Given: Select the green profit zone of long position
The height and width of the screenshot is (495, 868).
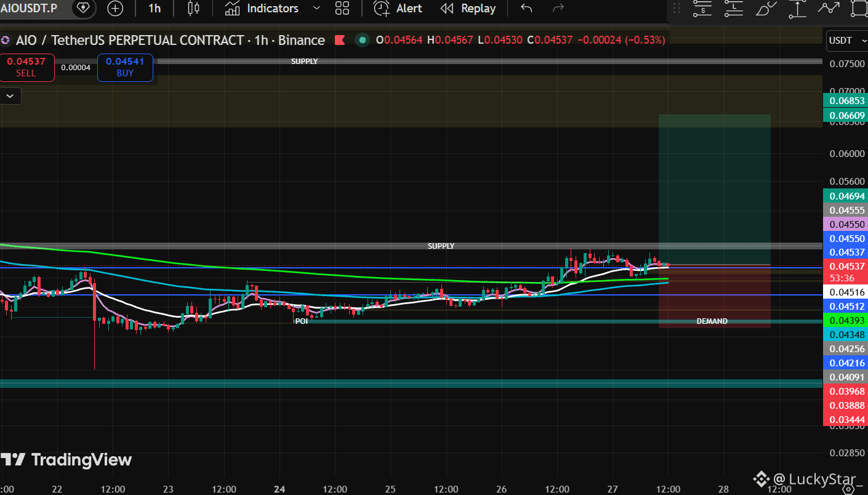Looking at the screenshot, I should pyautogui.click(x=715, y=189).
